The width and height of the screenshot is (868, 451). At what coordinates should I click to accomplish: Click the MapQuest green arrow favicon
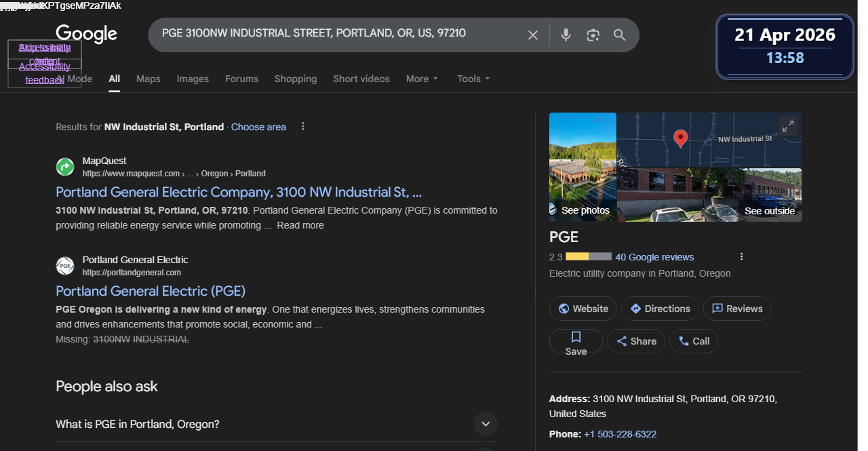(x=65, y=167)
